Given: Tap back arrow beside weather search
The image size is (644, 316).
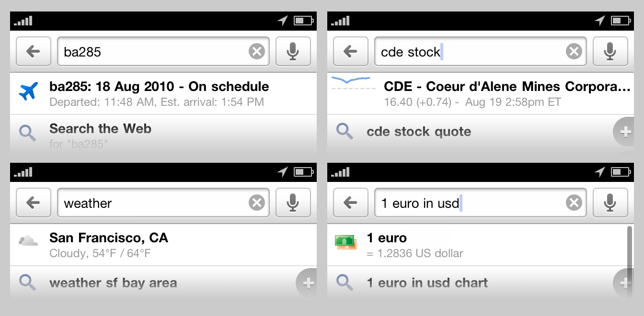Looking at the screenshot, I should click(34, 203).
